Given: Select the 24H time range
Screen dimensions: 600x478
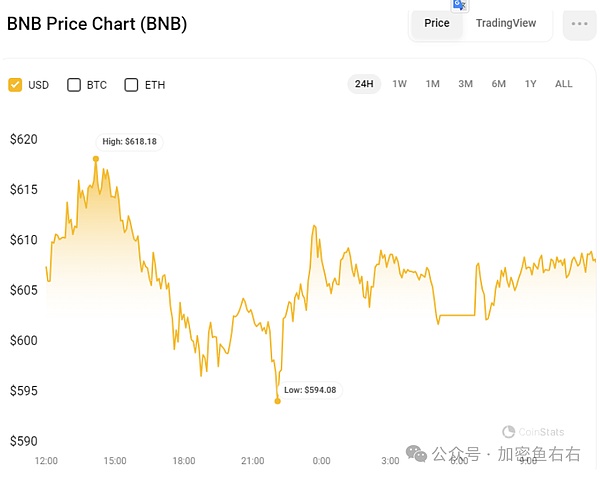Looking at the screenshot, I should 364,84.
